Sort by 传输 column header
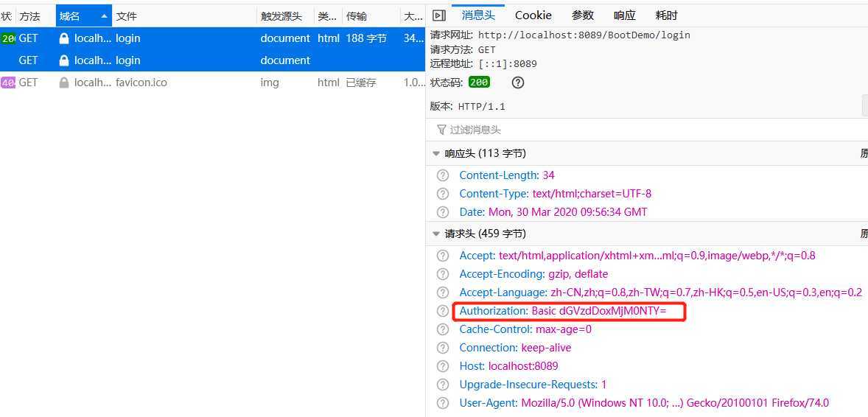The height and width of the screenshot is (417, 868). tap(371, 16)
